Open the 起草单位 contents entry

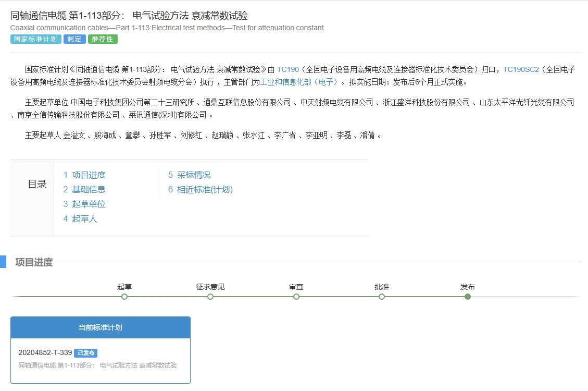tap(89, 204)
